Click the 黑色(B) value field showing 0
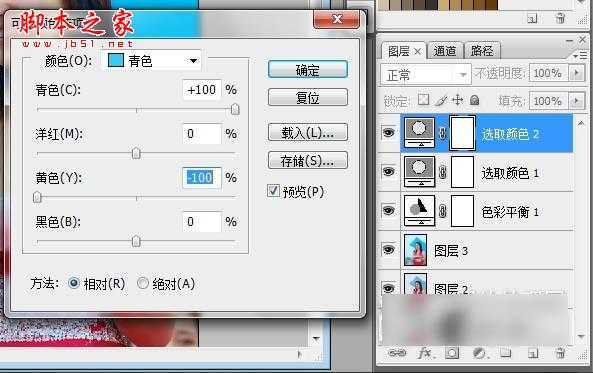Image resolution: width=593 pixels, height=373 pixels. click(202, 222)
